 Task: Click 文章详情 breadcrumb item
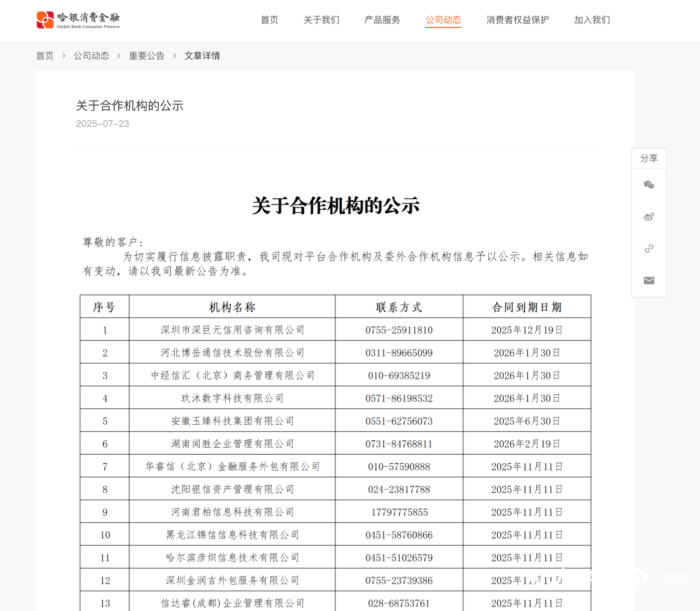coord(202,56)
